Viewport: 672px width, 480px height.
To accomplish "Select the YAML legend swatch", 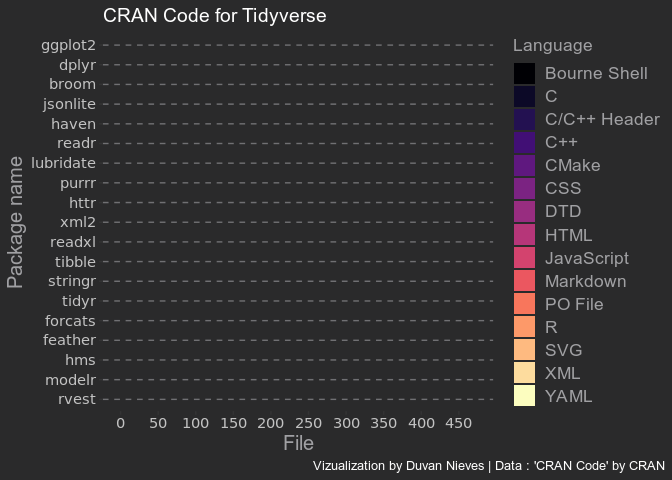I will pyautogui.click(x=524, y=396).
